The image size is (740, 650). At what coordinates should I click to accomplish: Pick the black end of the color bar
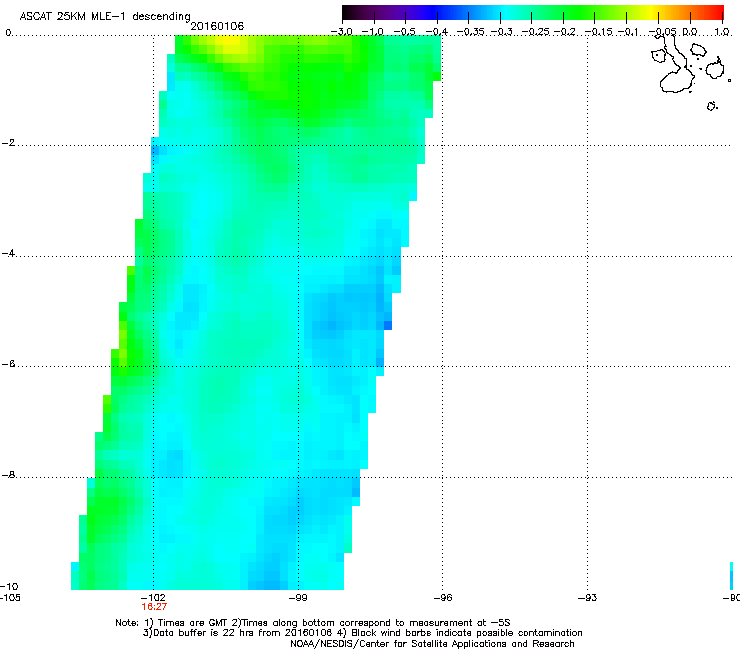click(349, 13)
